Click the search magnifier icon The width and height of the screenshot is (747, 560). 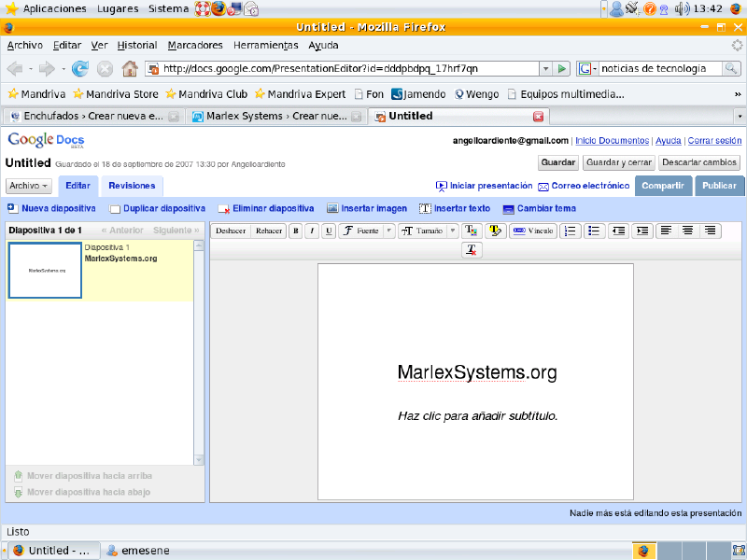[730, 68]
